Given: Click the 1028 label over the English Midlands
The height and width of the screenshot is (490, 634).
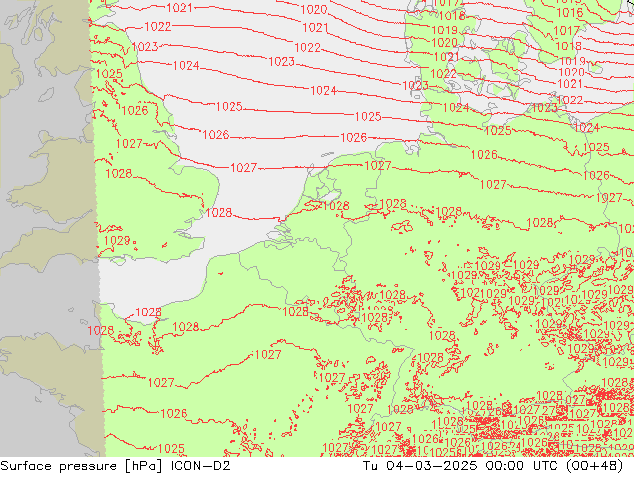Looking at the screenshot, I should point(119,173).
